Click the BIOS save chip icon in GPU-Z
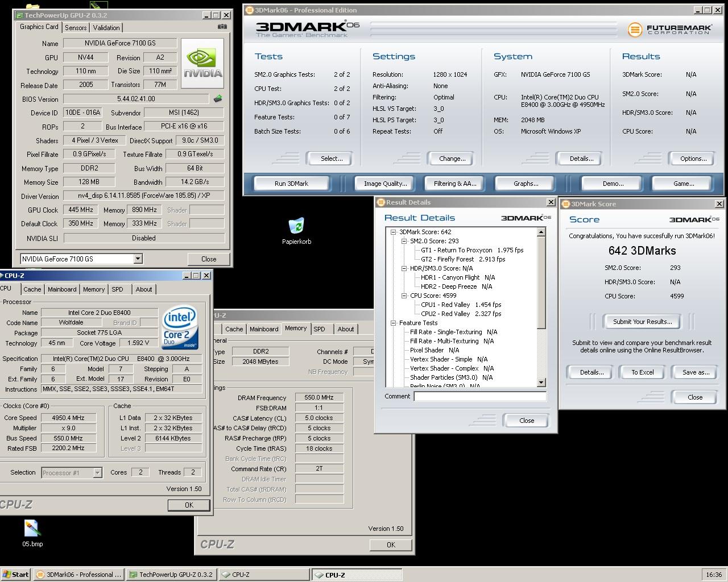Screen dimensions: 728x582 point(218,99)
